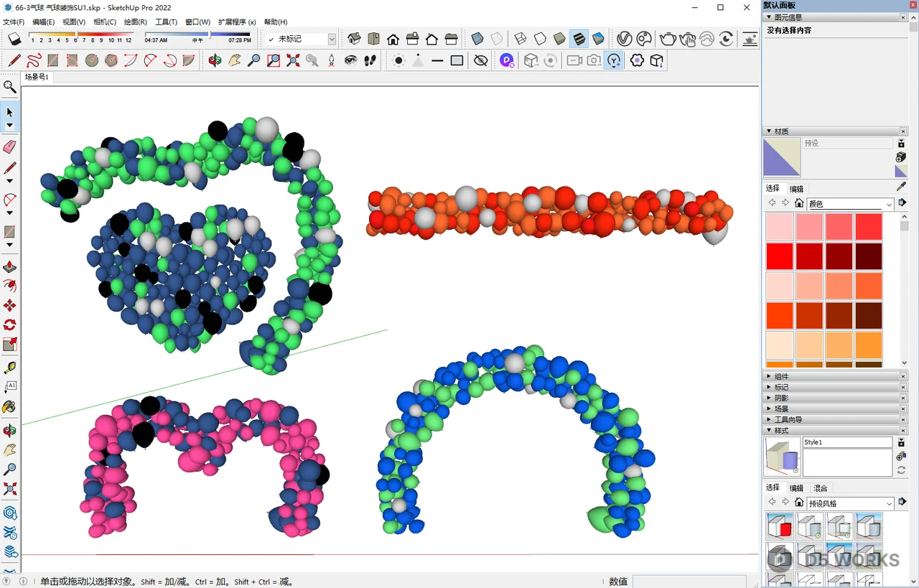The width and height of the screenshot is (919, 588).
Task: Open V-Ray asset editor icon
Action: click(625, 39)
